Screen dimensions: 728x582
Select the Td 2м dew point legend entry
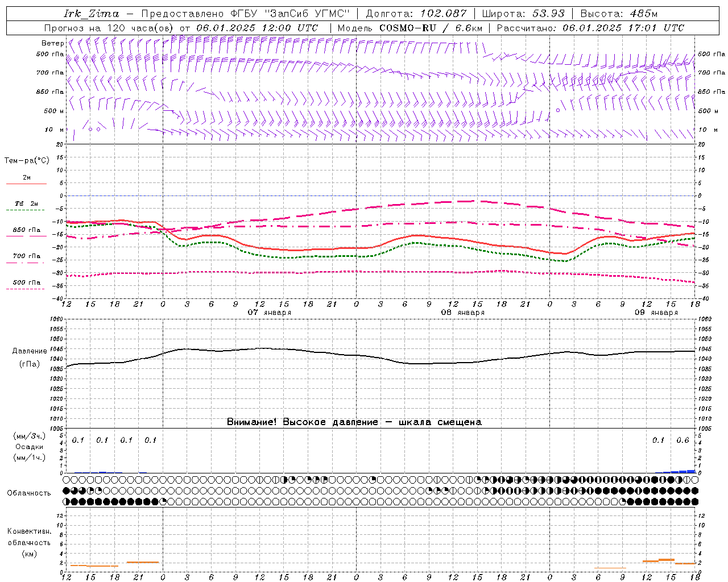point(27,203)
